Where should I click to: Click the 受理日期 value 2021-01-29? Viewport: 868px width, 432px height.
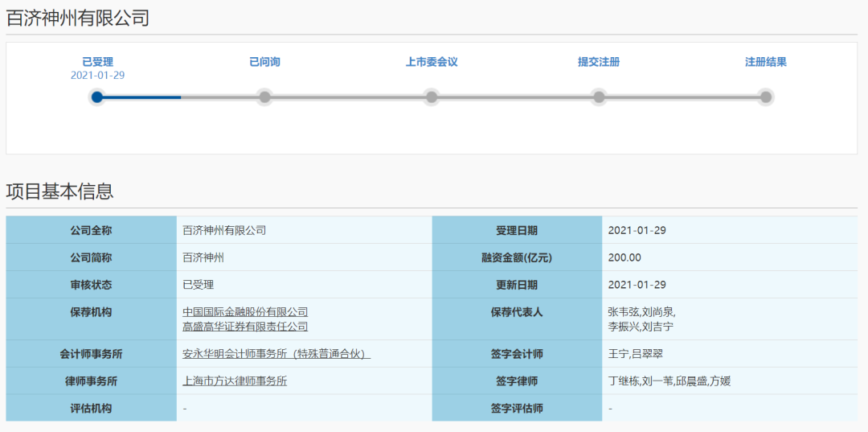[637, 230]
